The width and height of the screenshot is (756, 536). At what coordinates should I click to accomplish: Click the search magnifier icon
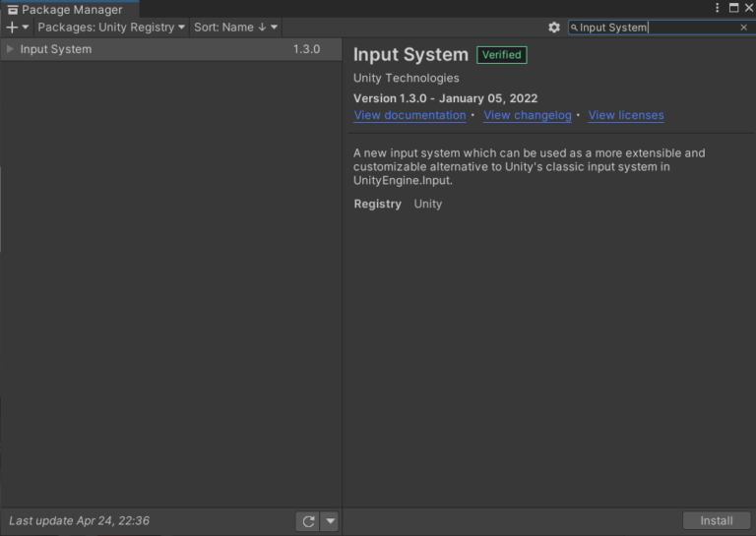pyautogui.click(x=574, y=28)
